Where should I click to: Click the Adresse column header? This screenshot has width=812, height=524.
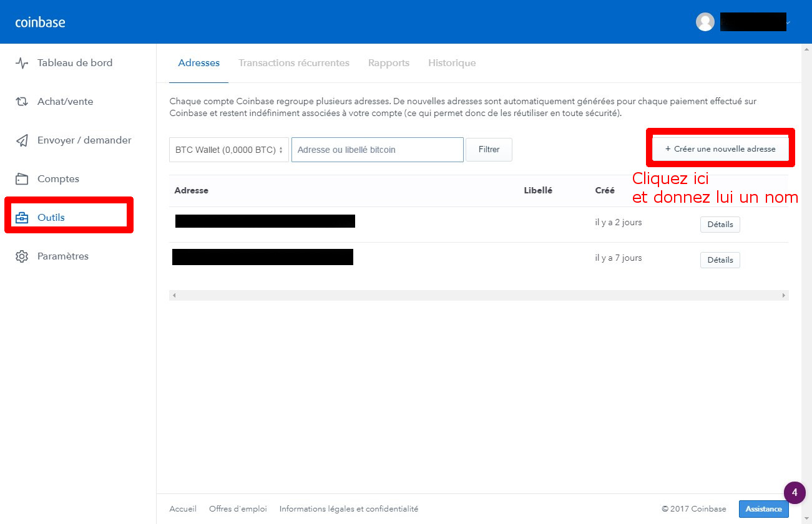(192, 190)
